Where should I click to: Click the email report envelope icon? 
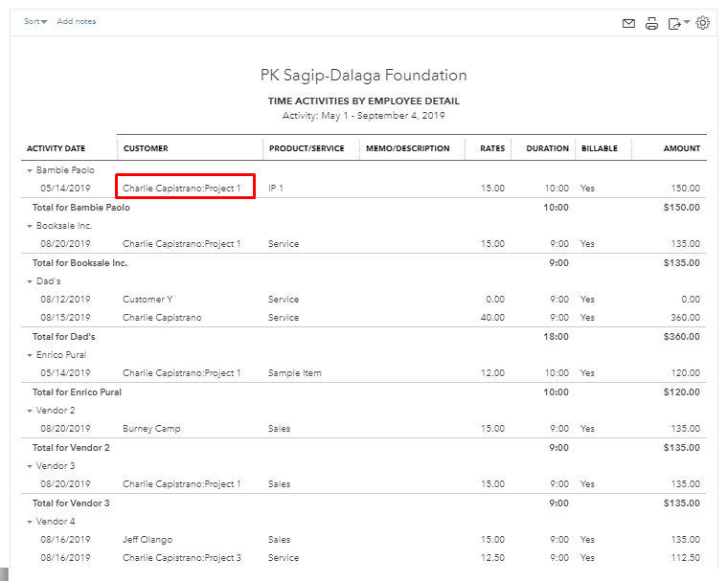[x=628, y=23]
